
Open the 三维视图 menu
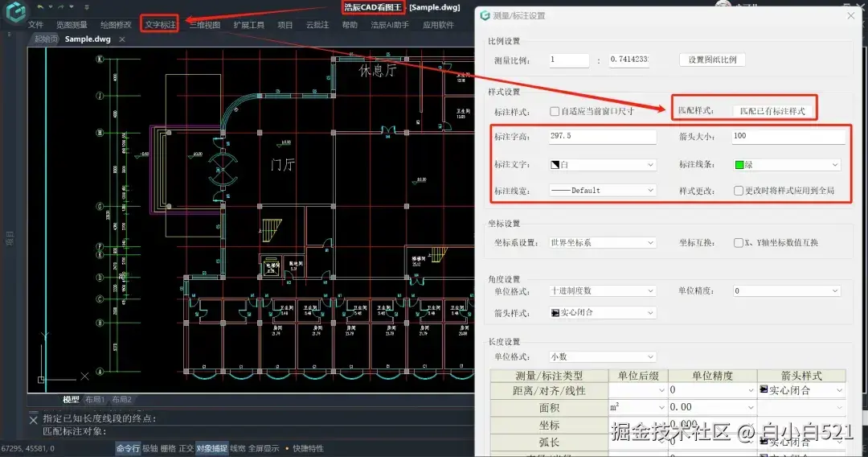(204, 25)
